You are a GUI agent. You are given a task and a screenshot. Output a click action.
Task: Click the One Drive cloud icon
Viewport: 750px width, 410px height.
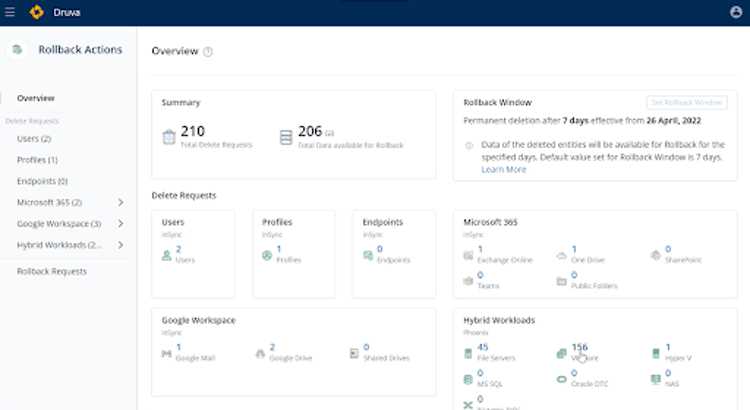[562, 256]
